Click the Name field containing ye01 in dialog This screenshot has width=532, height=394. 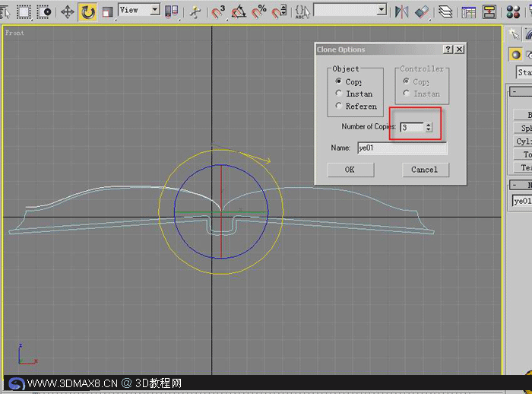pos(402,148)
